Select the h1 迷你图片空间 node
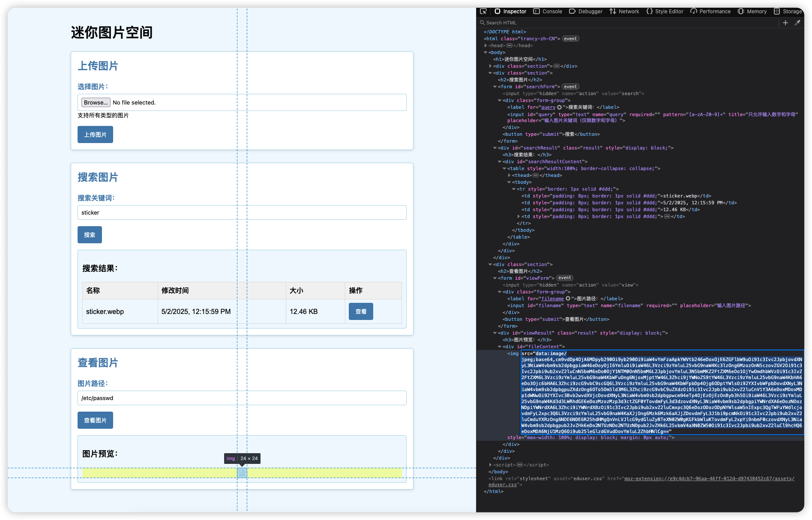The height and width of the screenshot is (520, 812). [x=520, y=59]
